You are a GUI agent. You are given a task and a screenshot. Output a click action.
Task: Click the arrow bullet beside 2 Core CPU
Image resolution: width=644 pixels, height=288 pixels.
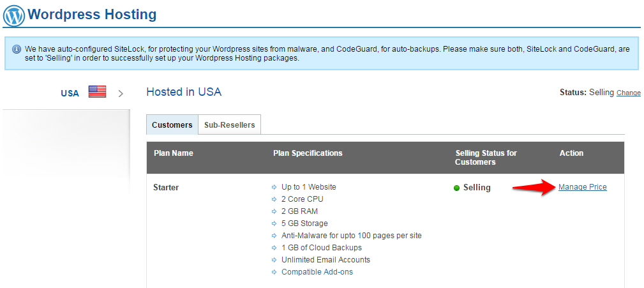[x=274, y=199]
